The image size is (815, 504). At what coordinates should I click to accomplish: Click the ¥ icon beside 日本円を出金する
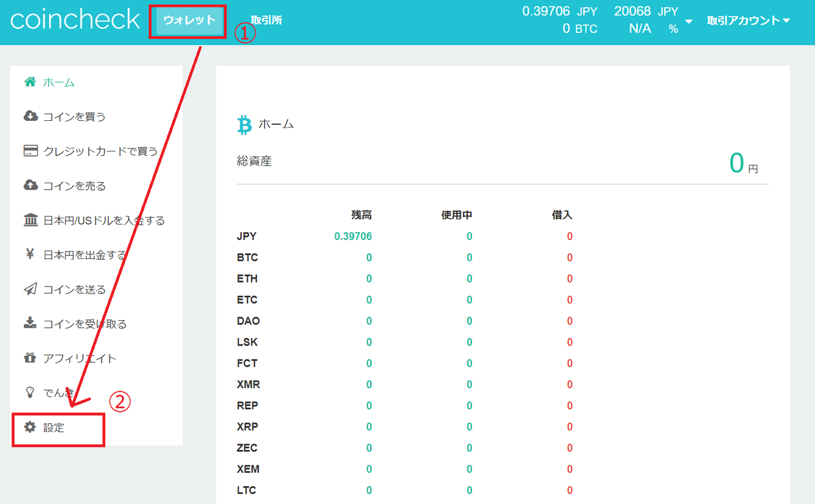pyautogui.click(x=29, y=255)
